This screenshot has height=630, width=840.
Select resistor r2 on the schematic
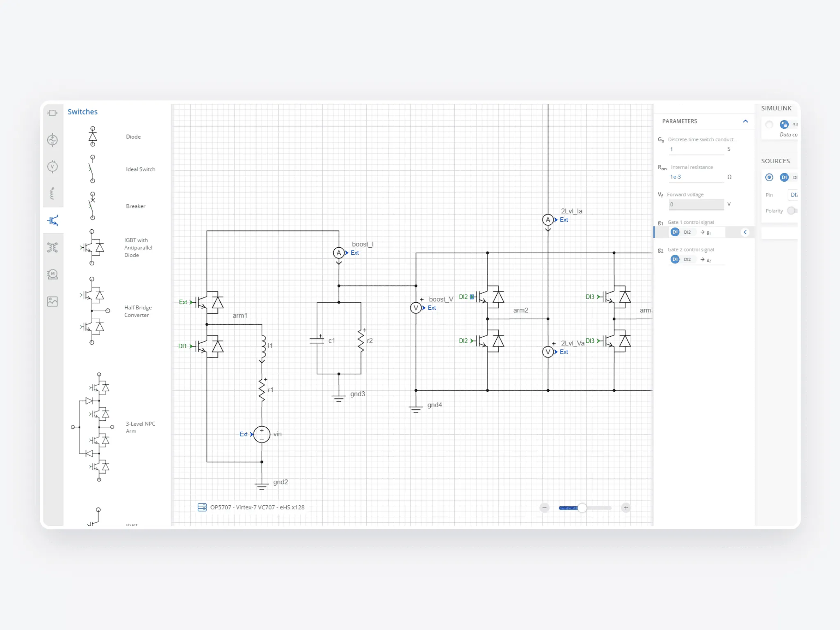tap(361, 340)
